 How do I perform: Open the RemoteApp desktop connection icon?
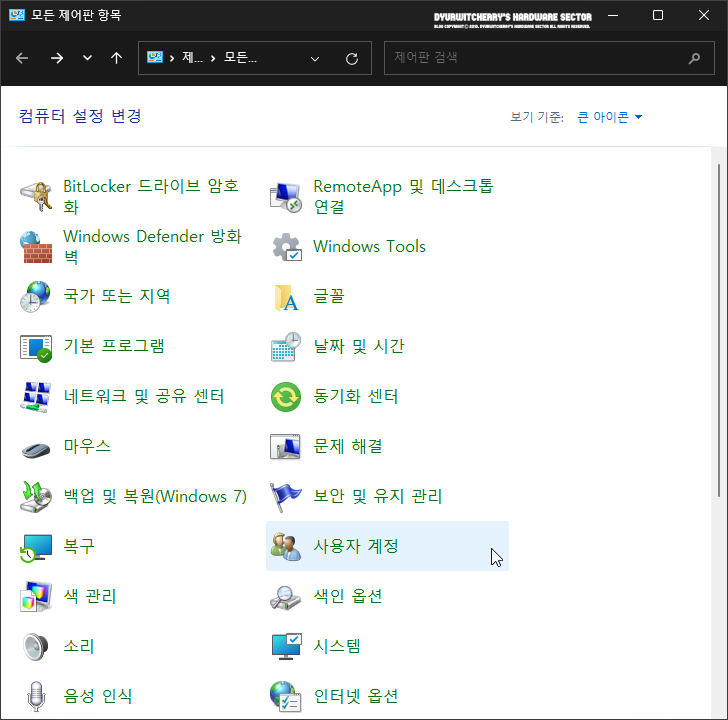[x=286, y=198]
